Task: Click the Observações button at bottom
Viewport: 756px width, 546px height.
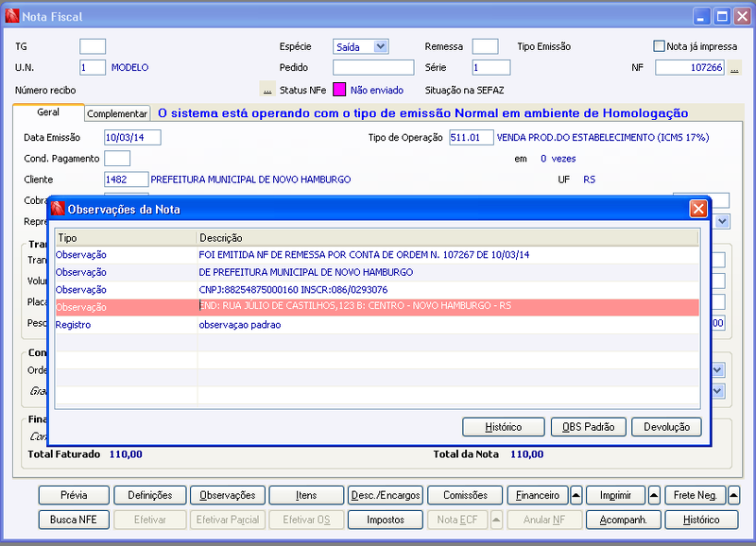Action: click(x=228, y=495)
